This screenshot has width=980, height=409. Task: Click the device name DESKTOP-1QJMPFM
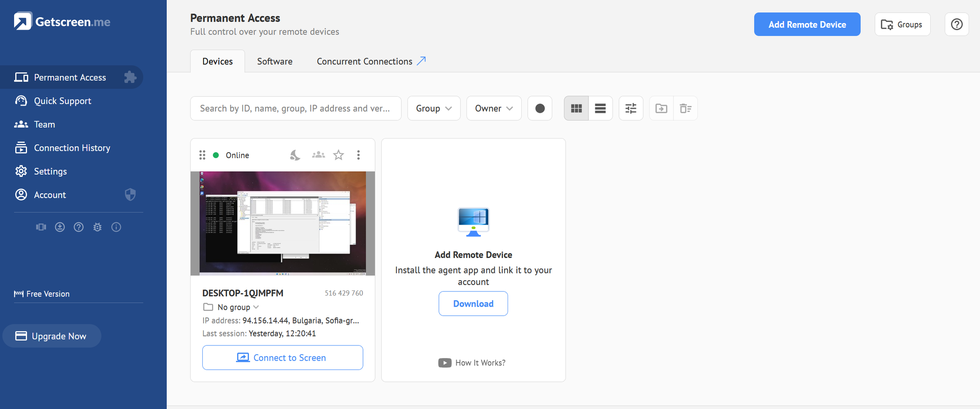point(243,293)
